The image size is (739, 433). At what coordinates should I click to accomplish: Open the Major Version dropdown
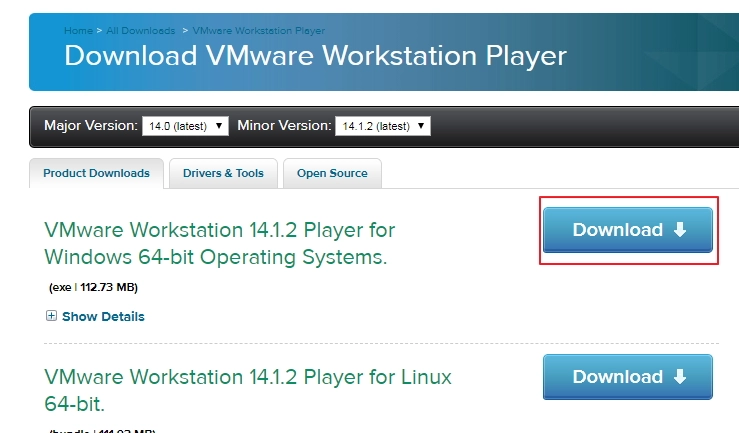click(185, 126)
